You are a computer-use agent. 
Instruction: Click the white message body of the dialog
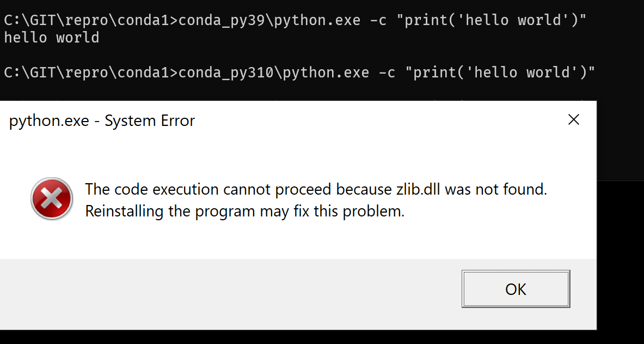pyautogui.click(x=299, y=240)
